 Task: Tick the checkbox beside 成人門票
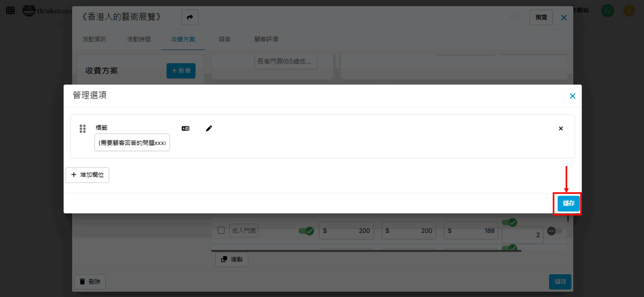point(221,230)
